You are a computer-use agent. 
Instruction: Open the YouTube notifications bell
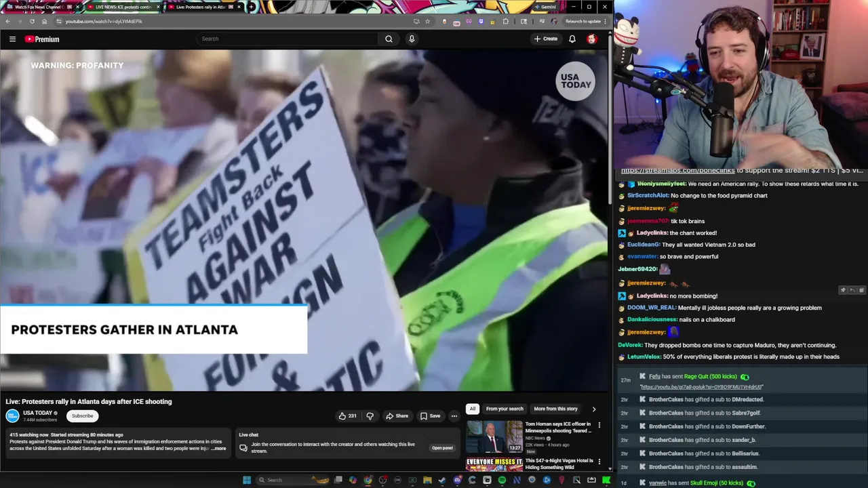pos(572,39)
